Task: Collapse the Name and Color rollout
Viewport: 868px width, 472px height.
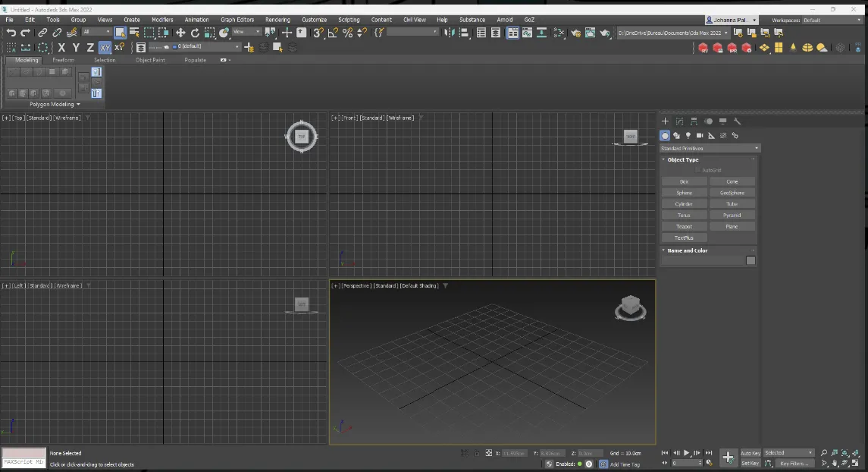Action: 688,250
